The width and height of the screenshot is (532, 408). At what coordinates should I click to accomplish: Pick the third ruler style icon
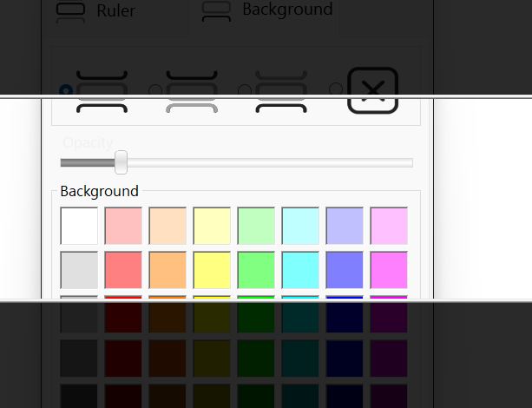click(280, 90)
